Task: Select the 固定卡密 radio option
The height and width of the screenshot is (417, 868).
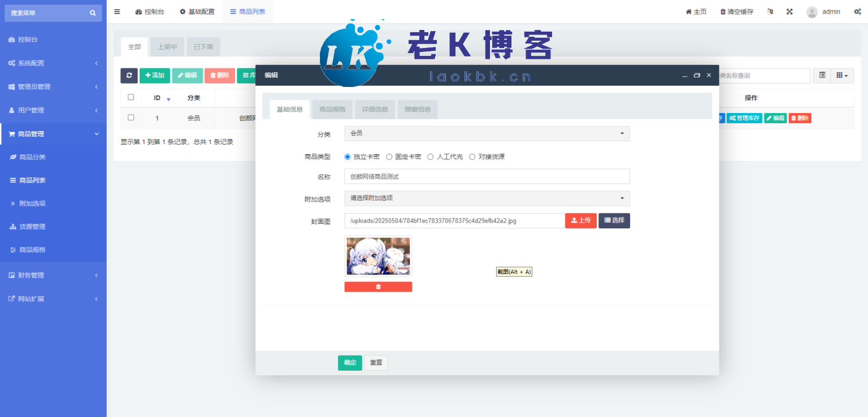Action: [x=389, y=157]
